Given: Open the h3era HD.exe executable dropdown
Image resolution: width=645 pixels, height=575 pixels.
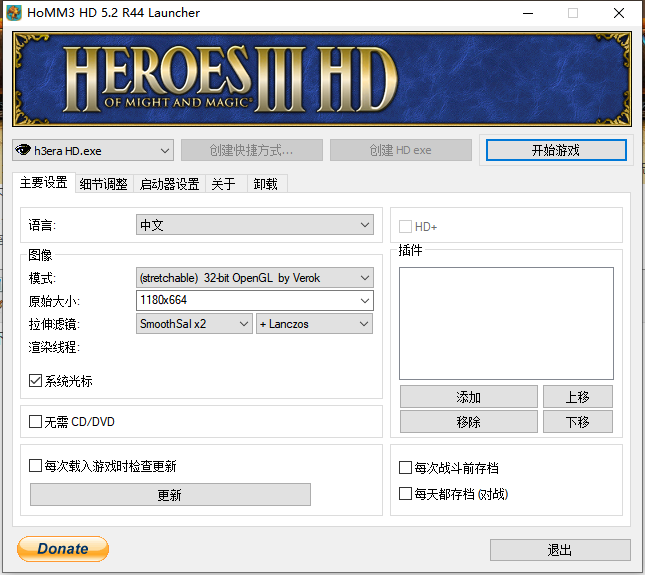Looking at the screenshot, I should [x=93, y=151].
